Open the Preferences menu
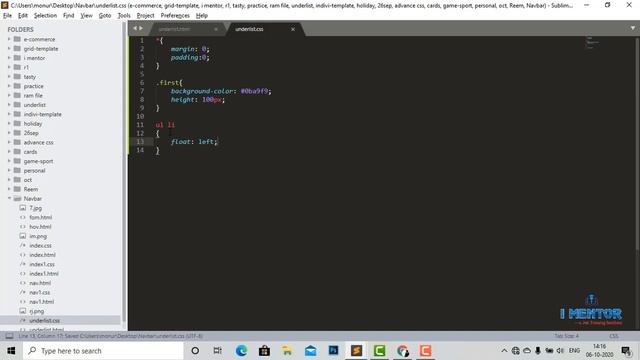The width and height of the screenshot is (640, 360). 175,16
